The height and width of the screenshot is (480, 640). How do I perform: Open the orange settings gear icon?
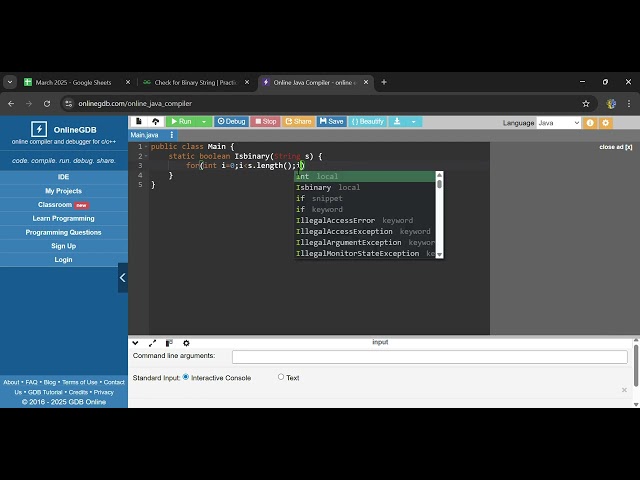coord(606,123)
